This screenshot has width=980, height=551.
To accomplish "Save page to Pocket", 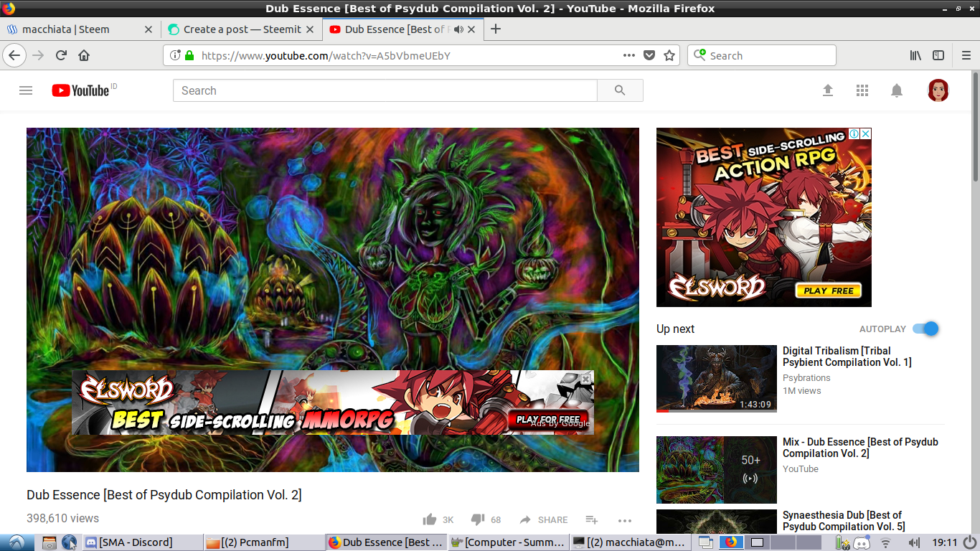I will coord(649,55).
